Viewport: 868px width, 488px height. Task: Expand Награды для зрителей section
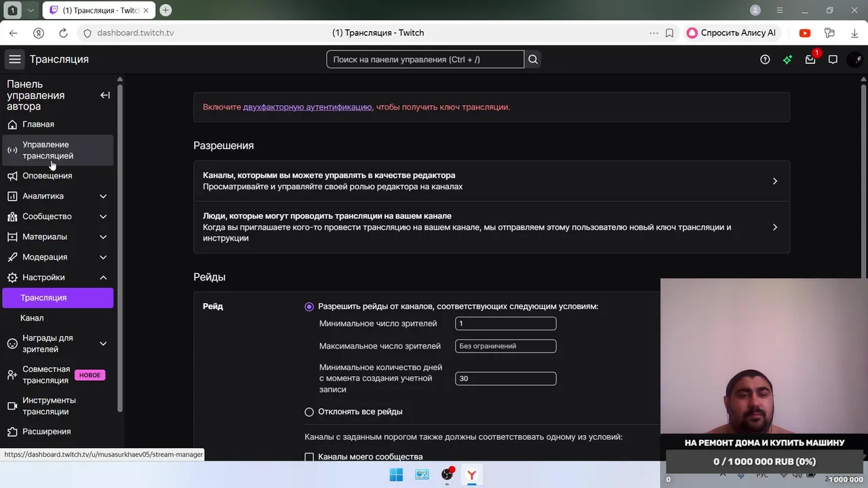coord(103,344)
